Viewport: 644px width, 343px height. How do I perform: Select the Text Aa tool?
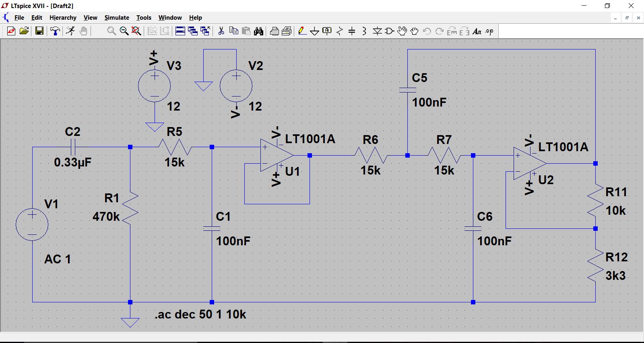[477, 31]
